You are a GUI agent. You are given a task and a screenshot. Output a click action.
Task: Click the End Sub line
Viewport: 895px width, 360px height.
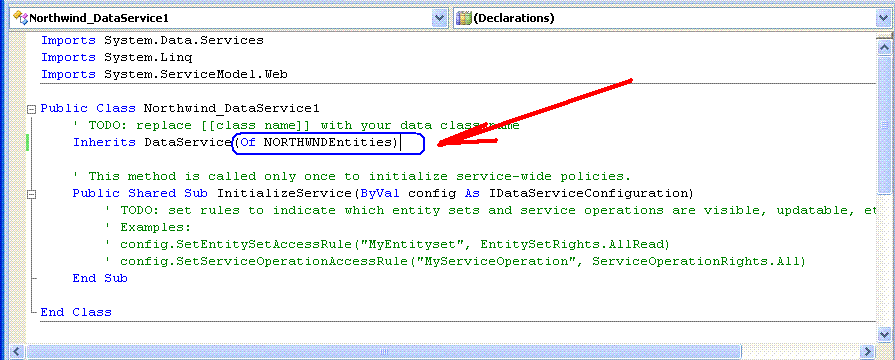[x=100, y=278]
